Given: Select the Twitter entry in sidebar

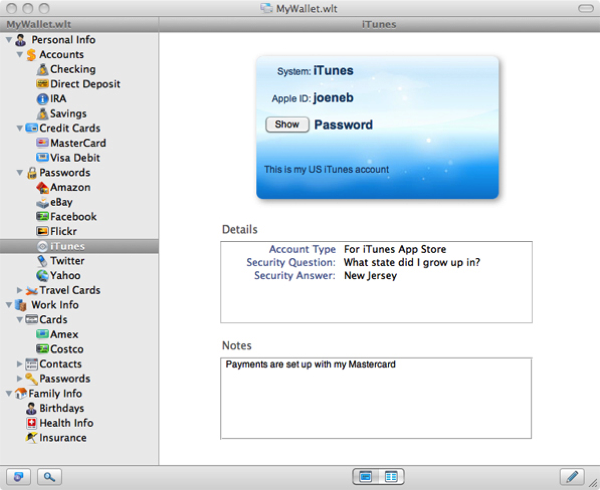Looking at the screenshot, I should (70, 260).
